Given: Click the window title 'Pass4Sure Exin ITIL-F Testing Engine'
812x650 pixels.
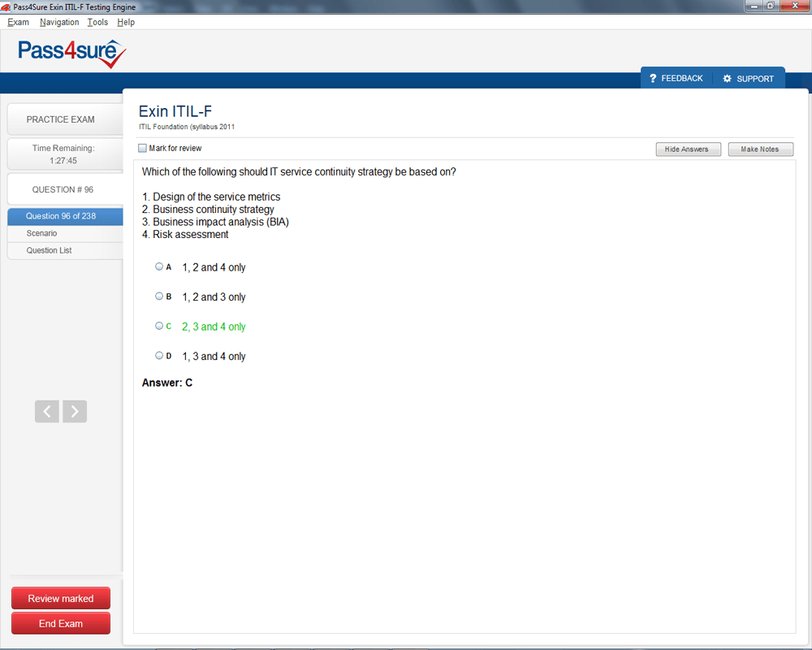Looking at the screenshot, I should click(x=75, y=7).
